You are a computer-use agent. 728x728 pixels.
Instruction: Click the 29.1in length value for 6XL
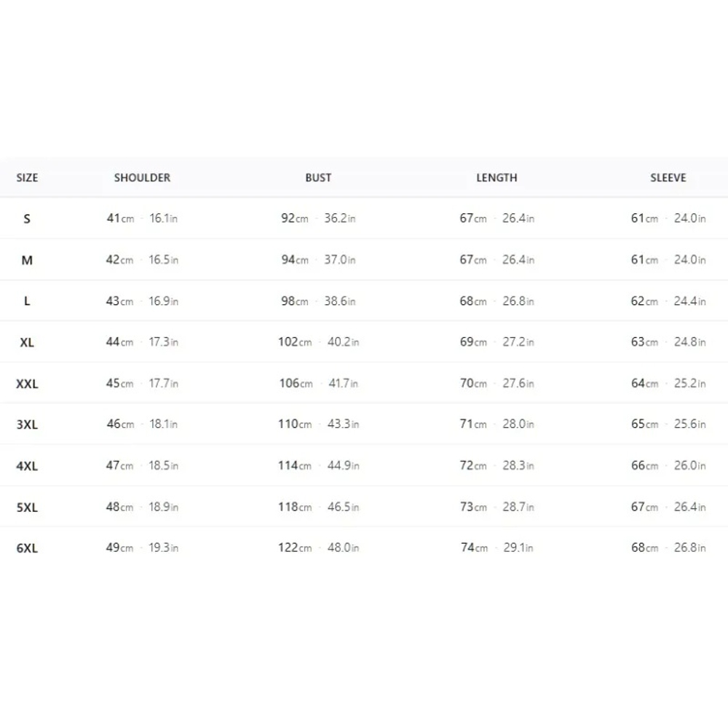[x=518, y=548]
